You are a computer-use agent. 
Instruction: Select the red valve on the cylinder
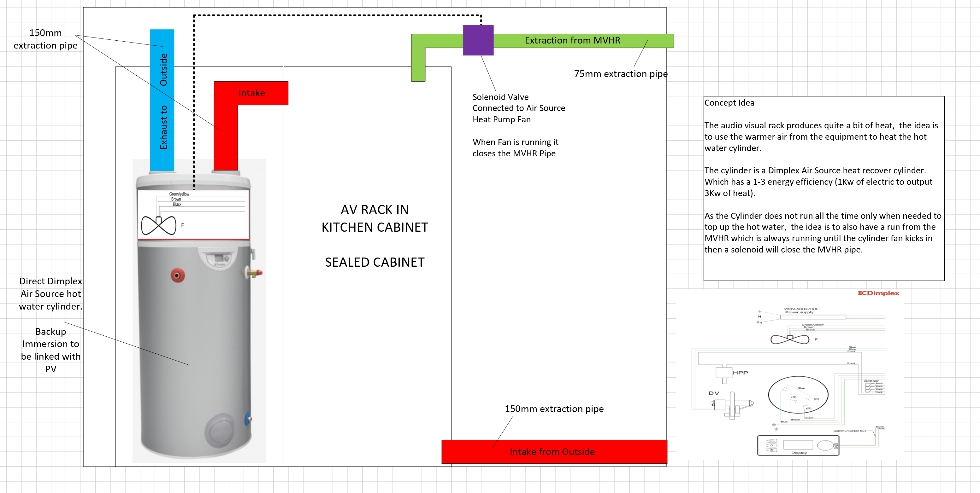[x=178, y=275]
